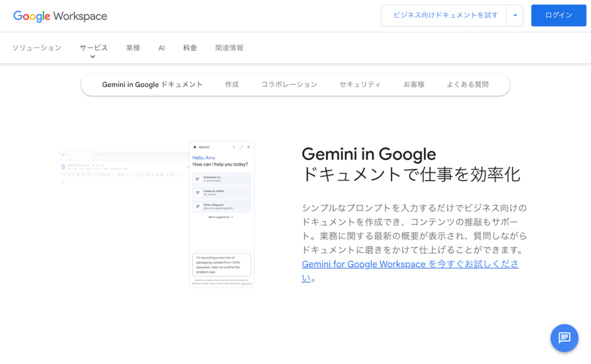Image resolution: width=591 pixels, height=364 pixels.
Task: Click the How can I help you today? text
Action: point(220,164)
